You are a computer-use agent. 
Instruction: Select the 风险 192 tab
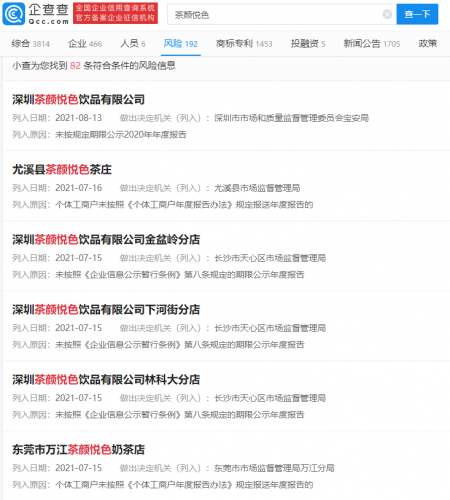tap(181, 44)
